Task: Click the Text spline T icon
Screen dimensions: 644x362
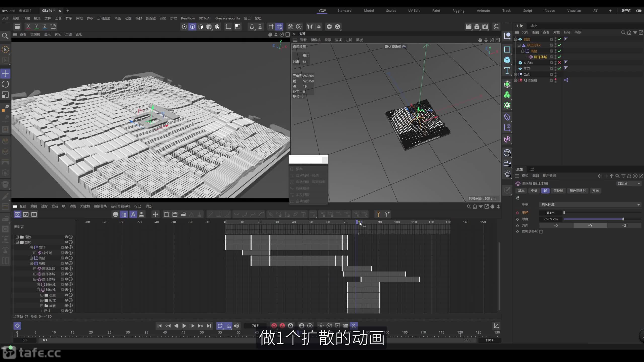Action: pos(507,71)
